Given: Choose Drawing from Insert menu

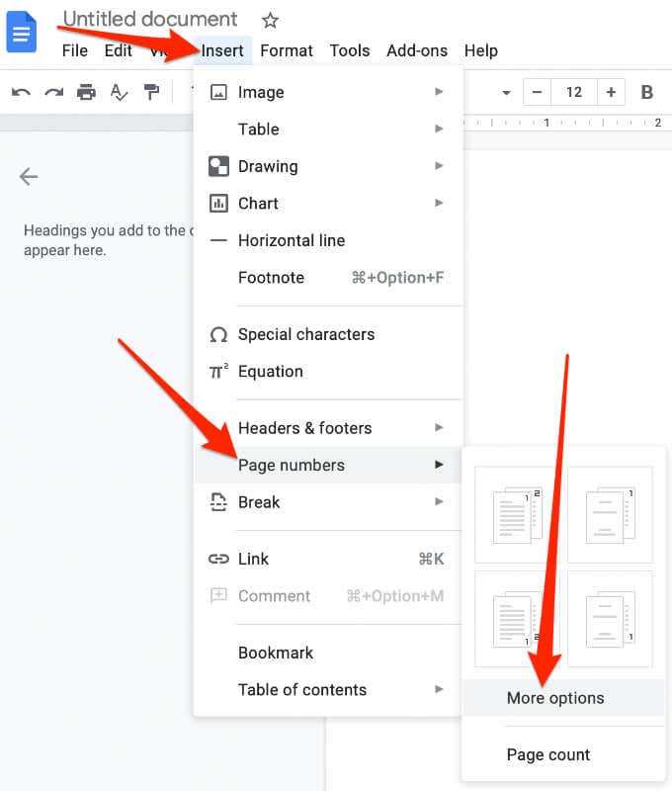Looking at the screenshot, I should pos(328,166).
